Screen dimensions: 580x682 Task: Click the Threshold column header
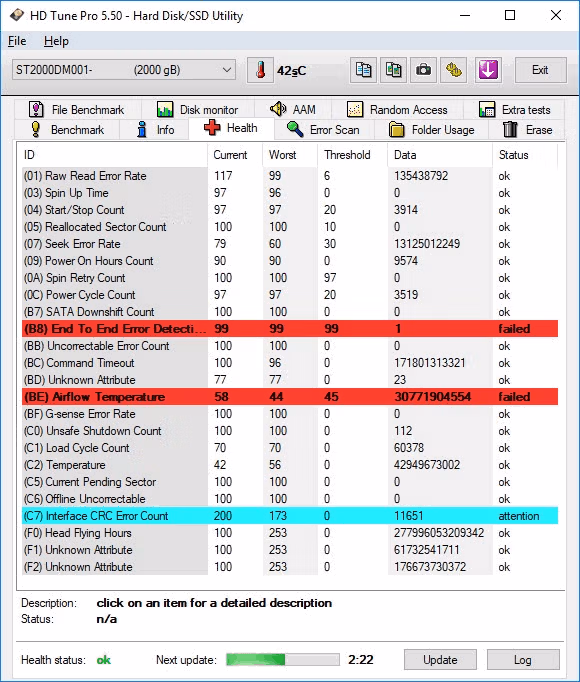352,155
